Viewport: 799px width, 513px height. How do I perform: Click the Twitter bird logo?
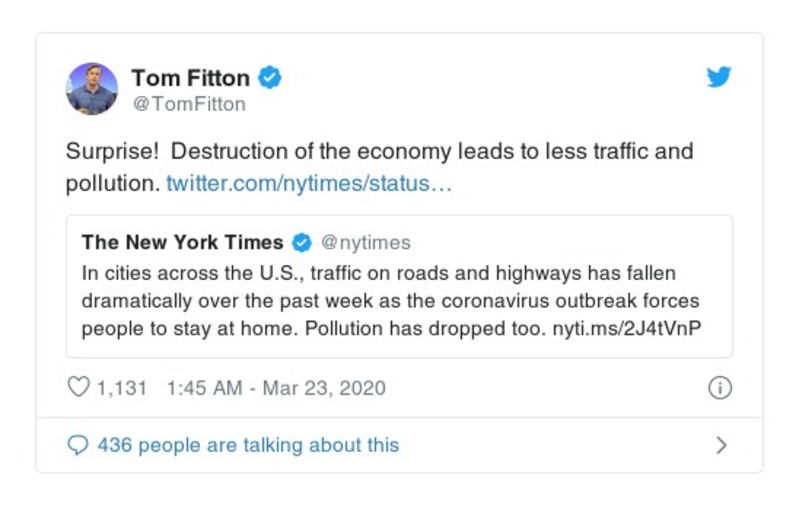(x=719, y=78)
